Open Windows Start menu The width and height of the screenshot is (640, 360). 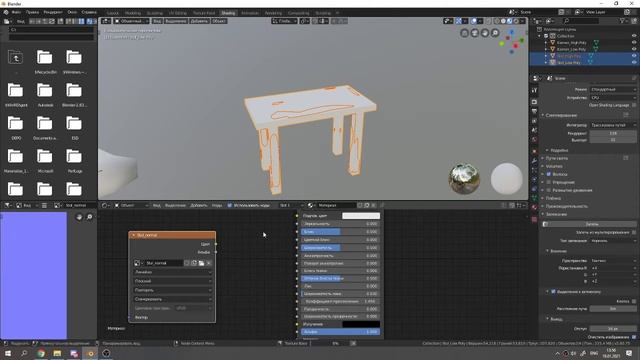click(7, 353)
